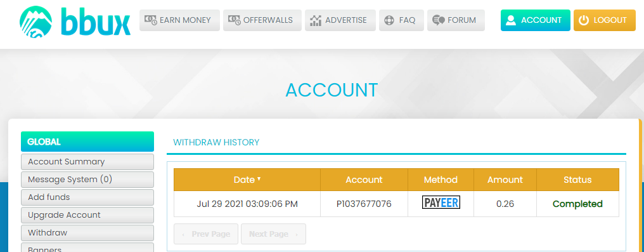The height and width of the screenshot is (252, 644).
Task: Go to Add funds
Action: [x=87, y=197]
